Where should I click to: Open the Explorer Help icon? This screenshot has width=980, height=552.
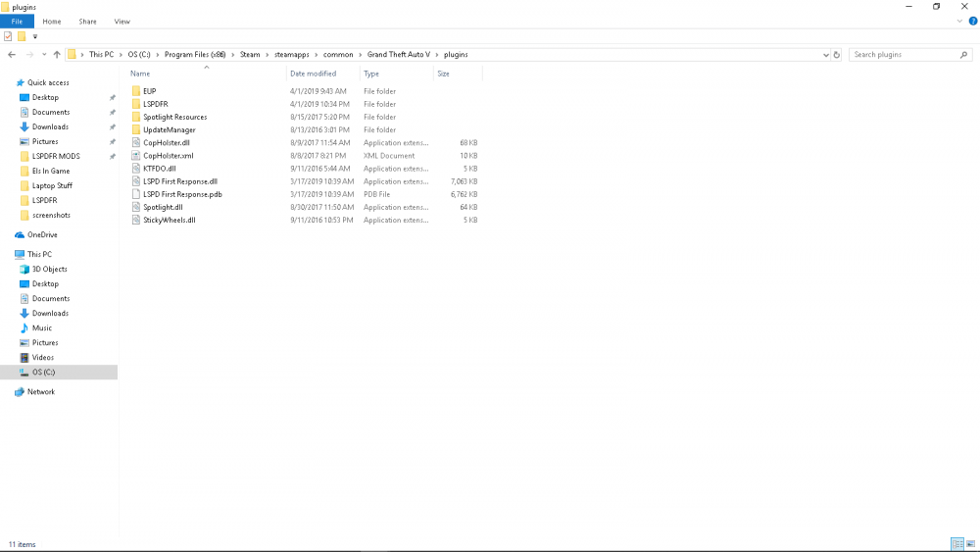pyautogui.click(x=973, y=22)
